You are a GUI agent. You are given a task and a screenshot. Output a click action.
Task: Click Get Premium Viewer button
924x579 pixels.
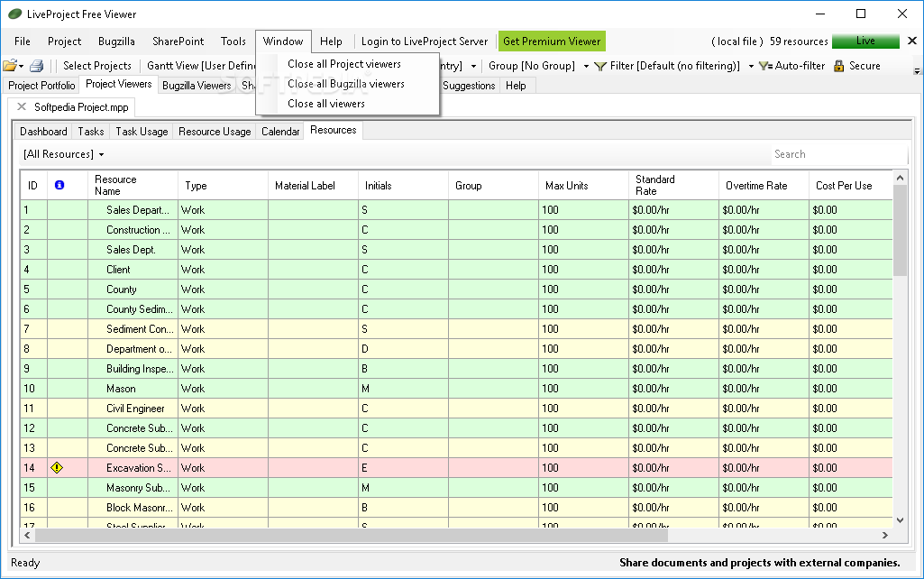(552, 41)
